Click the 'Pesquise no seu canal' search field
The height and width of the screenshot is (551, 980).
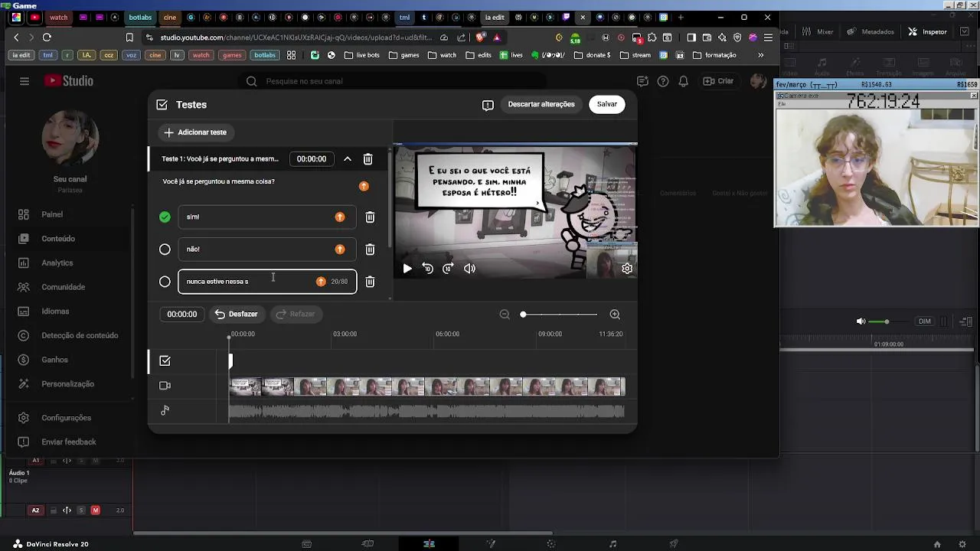click(394, 81)
